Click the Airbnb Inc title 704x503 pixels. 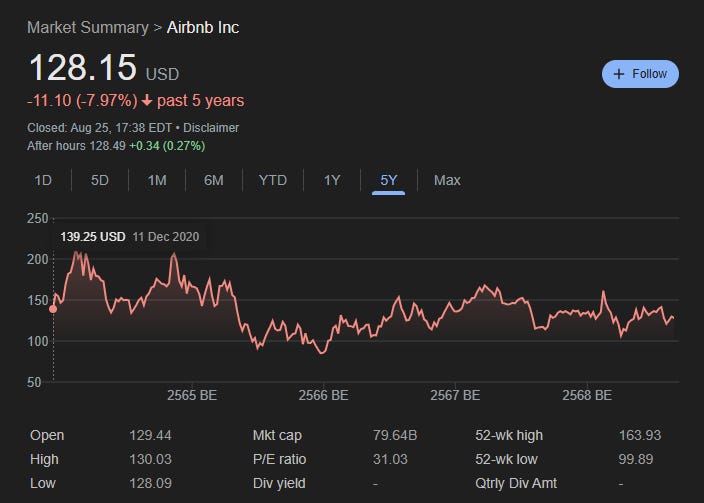tap(203, 27)
